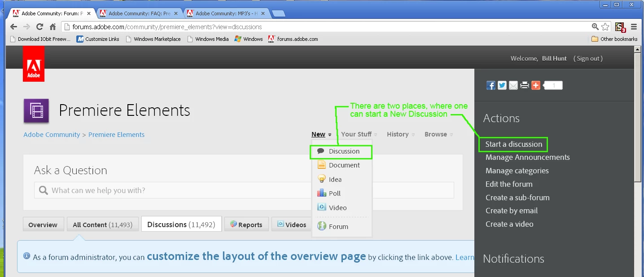Click the share count bubble showing 1
The width and height of the screenshot is (644, 277).
pyautogui.click(x=553, y=85)
